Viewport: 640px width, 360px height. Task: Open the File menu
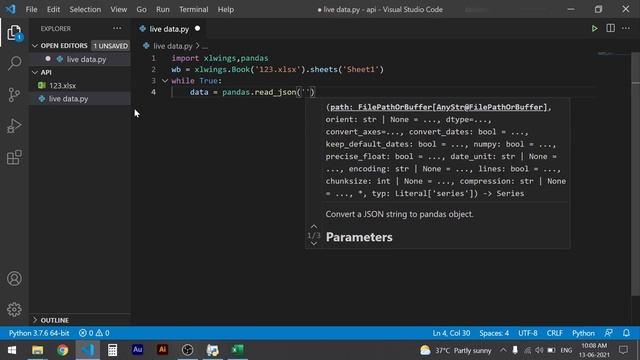coord(31,9)
